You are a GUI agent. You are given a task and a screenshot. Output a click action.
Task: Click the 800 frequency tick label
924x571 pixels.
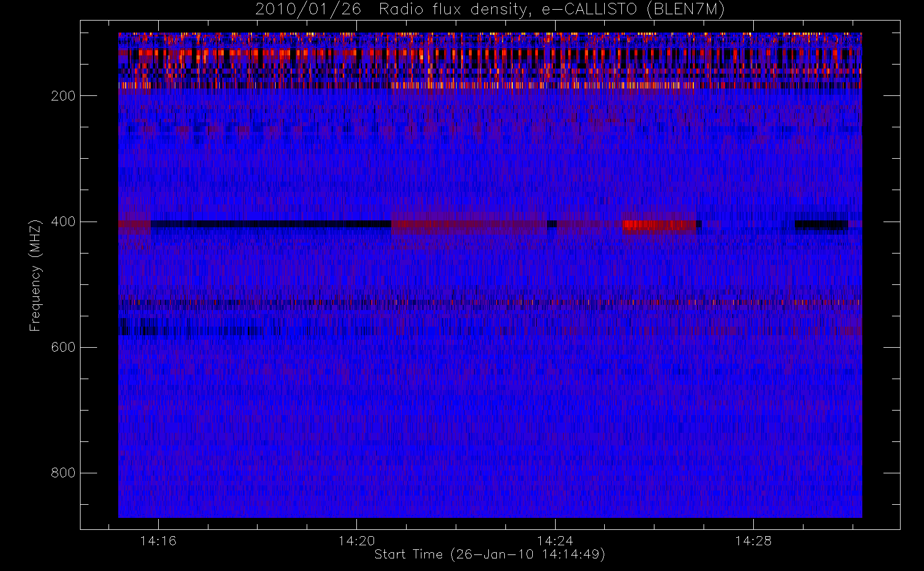[63, 473]
